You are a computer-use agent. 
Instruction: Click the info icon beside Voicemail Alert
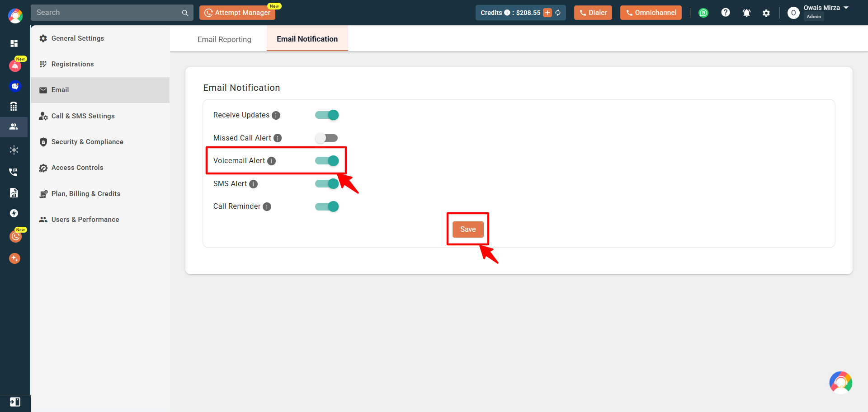coord(271,161)
